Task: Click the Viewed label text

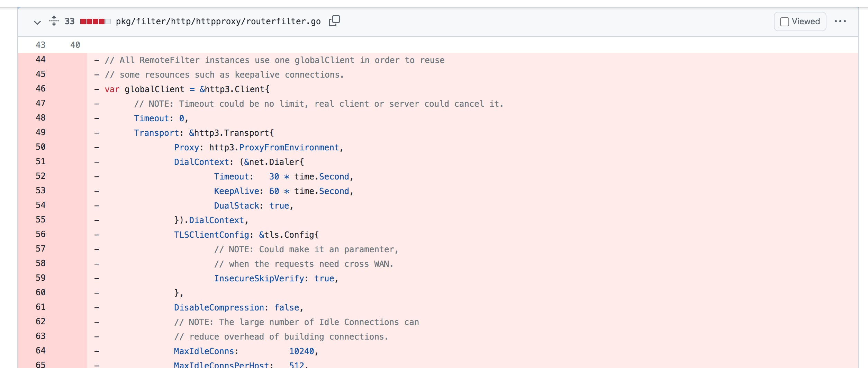Action: [x=805, y=21]
